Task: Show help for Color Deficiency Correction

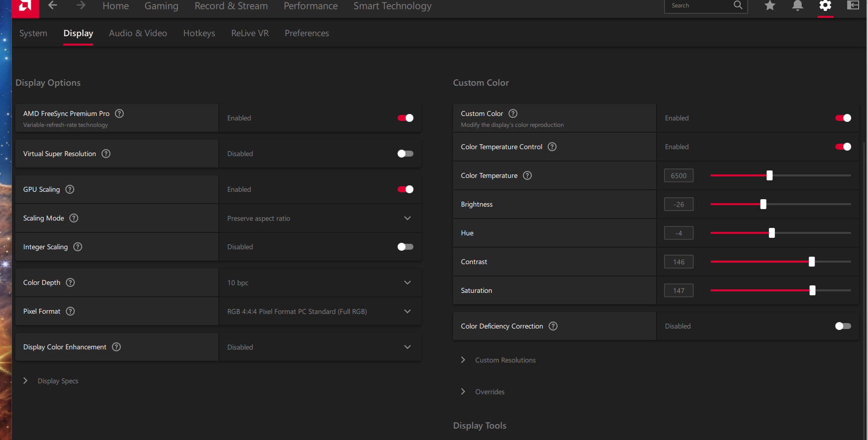Action: pyautogui.click(x=553, y=326)
